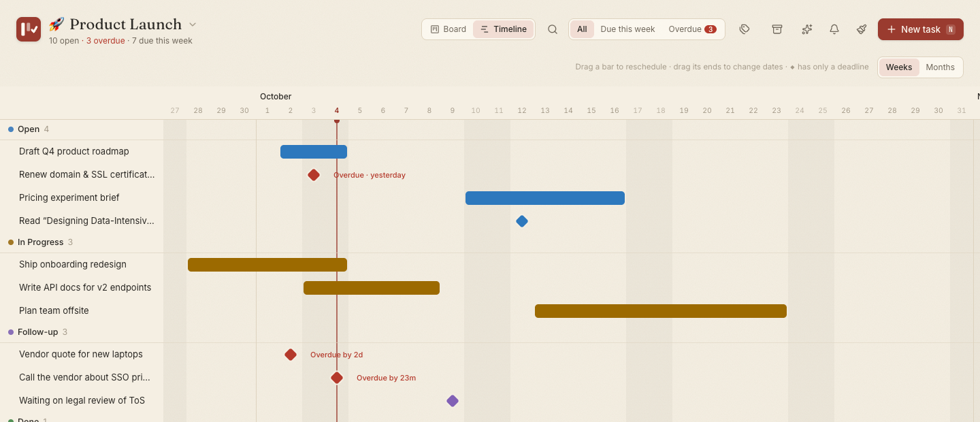Screen dimensions: 980x422
Task: Switch to Board view
Action: 448,29
